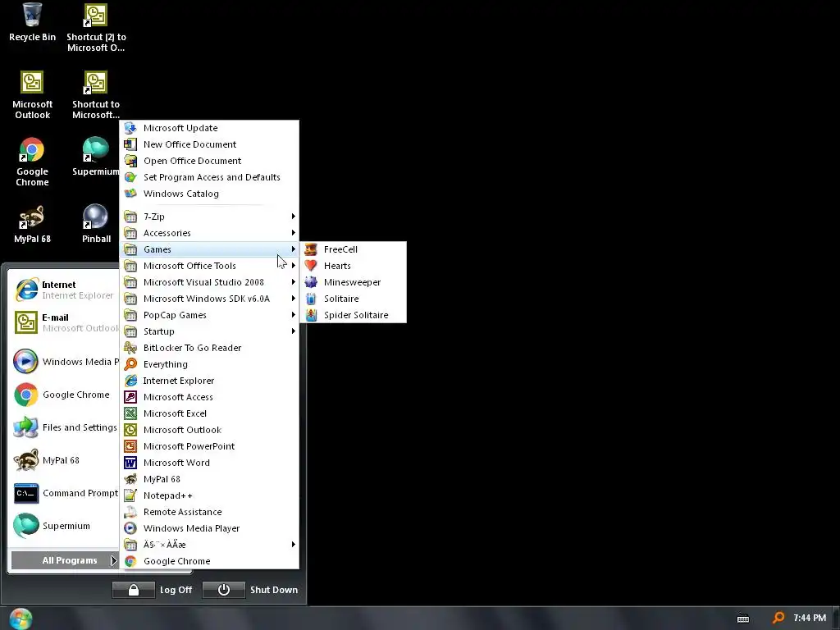Image resolution: width=840 pixels, height=630 pixels.
Task: Expand the Games folder entry
Action: (x=209, y=249)
